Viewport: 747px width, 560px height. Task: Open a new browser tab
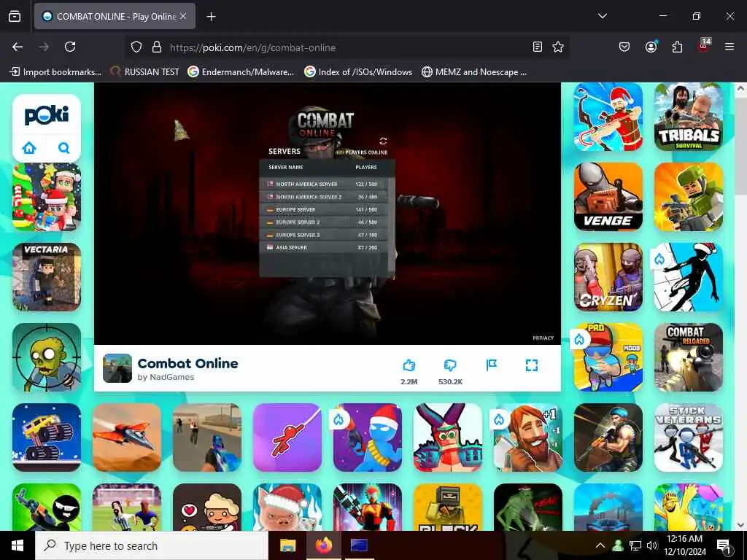tap(211, 17)
